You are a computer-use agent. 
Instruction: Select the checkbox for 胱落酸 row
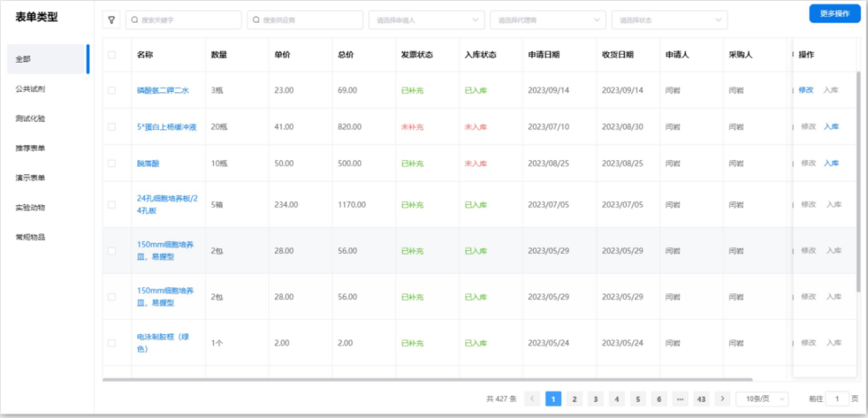click(112, 163)
